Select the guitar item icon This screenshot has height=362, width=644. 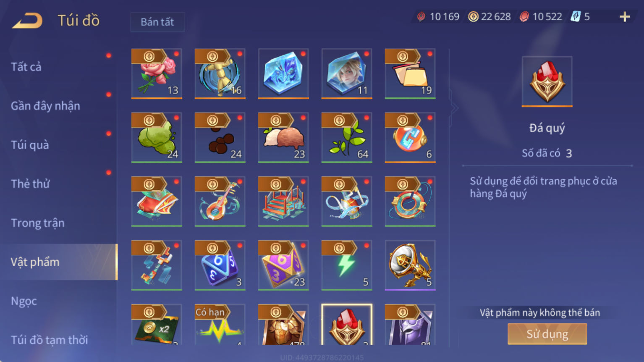point(220,201)
